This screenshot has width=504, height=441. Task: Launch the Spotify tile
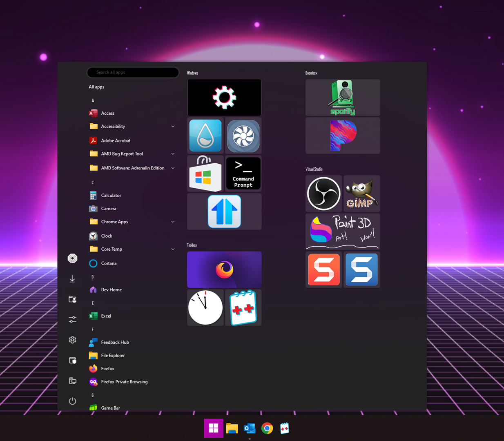[343, 98]
